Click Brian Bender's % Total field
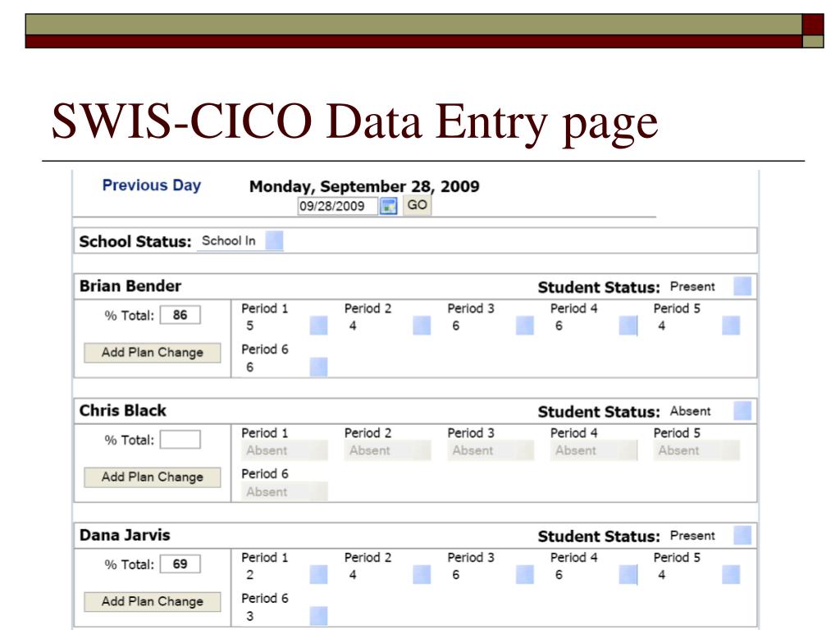 180,315
